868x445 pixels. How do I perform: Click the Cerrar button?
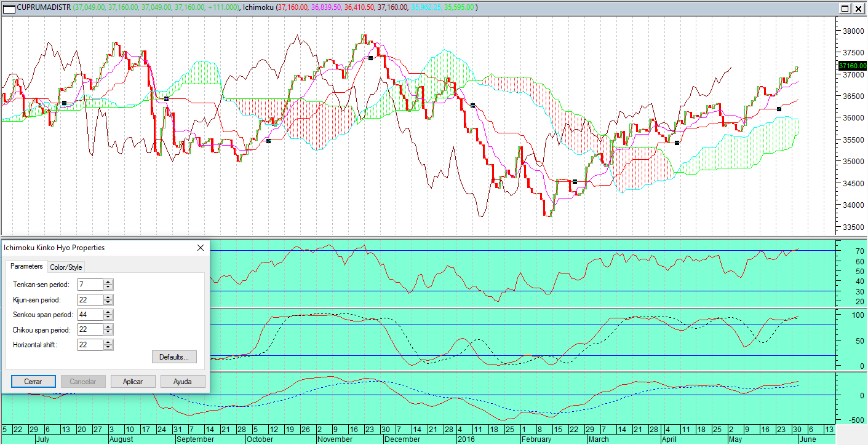(x=33, y=381)
